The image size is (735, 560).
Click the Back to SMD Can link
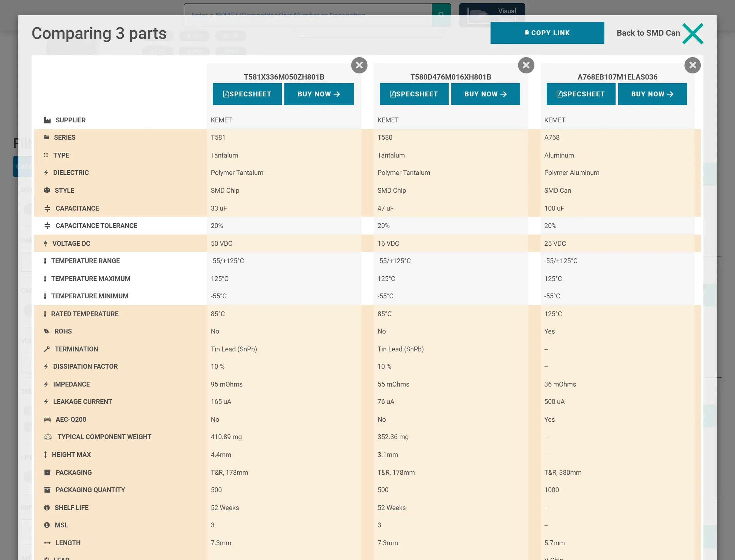[x=648, y=33]
